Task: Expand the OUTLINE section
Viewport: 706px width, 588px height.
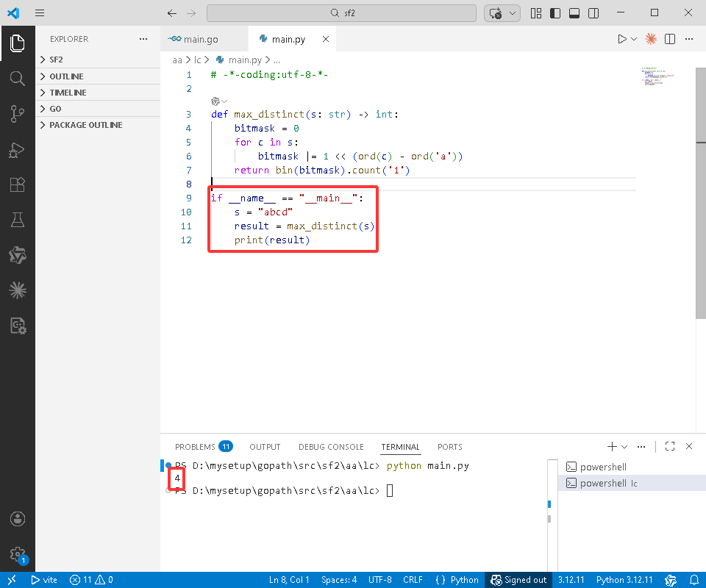Action: (x=97, y=76)
